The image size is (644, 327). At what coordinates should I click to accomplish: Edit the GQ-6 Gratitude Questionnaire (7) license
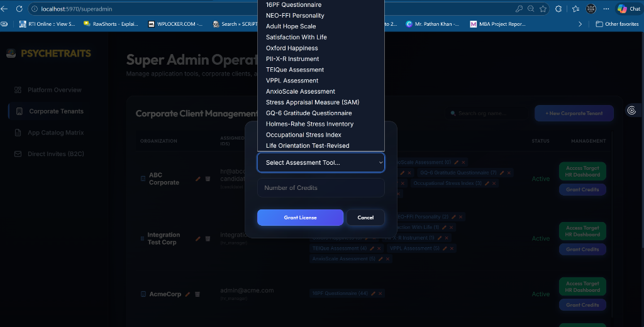pos(502,173)
